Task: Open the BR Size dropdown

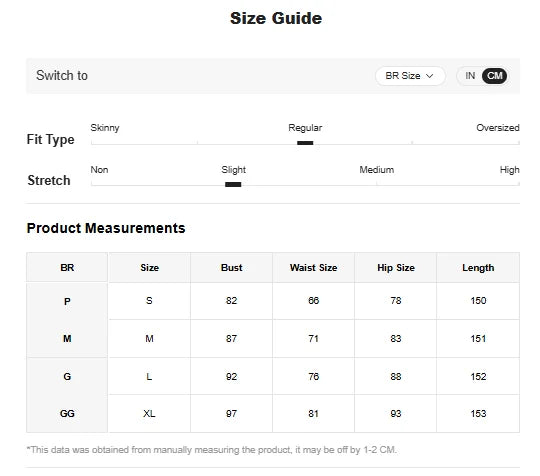Action: pos(410,76)
